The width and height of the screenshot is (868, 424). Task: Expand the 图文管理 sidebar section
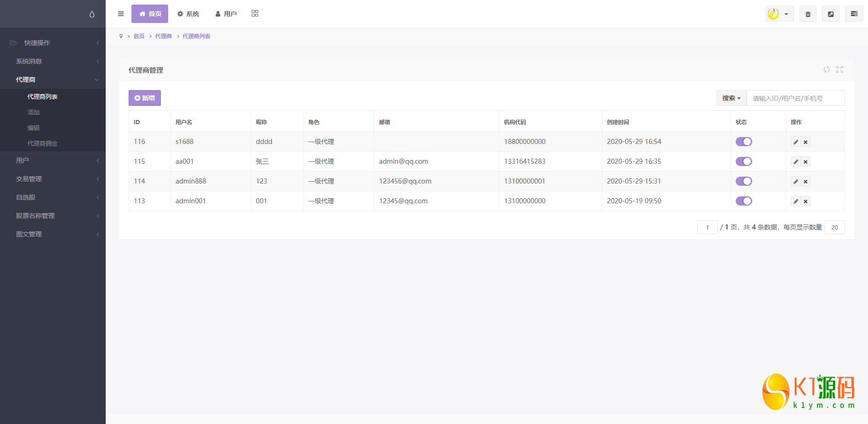click(x=53, y=234)
